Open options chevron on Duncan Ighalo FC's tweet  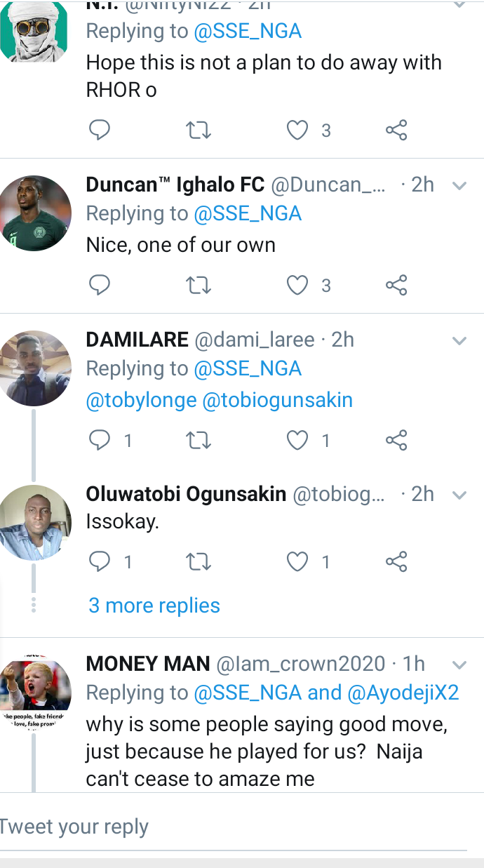(459, 186)
